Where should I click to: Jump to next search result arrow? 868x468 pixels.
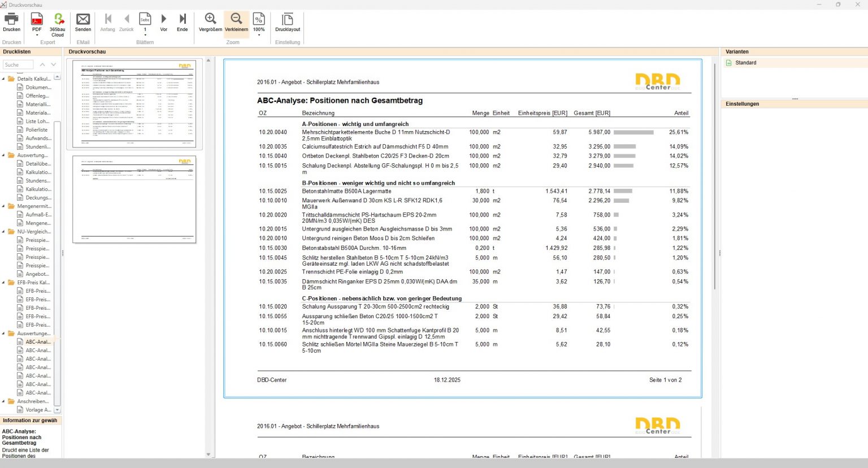(54, 65)
